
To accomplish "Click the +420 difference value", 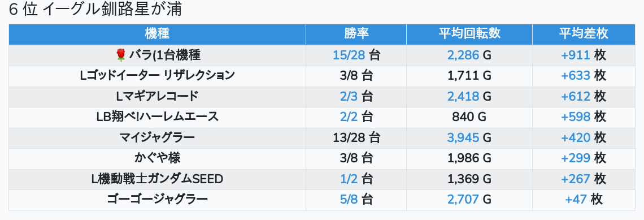I will 576,137.
